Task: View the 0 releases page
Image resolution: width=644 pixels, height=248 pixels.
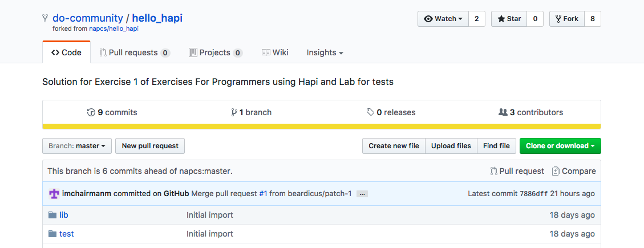Action: pyautogui.click(x=391, y=112)
